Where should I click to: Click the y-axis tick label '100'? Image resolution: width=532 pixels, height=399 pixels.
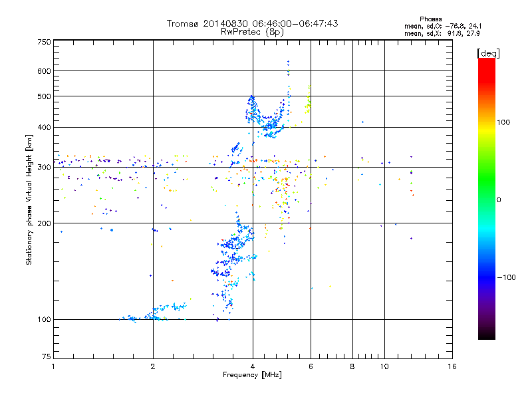[44, 319]
